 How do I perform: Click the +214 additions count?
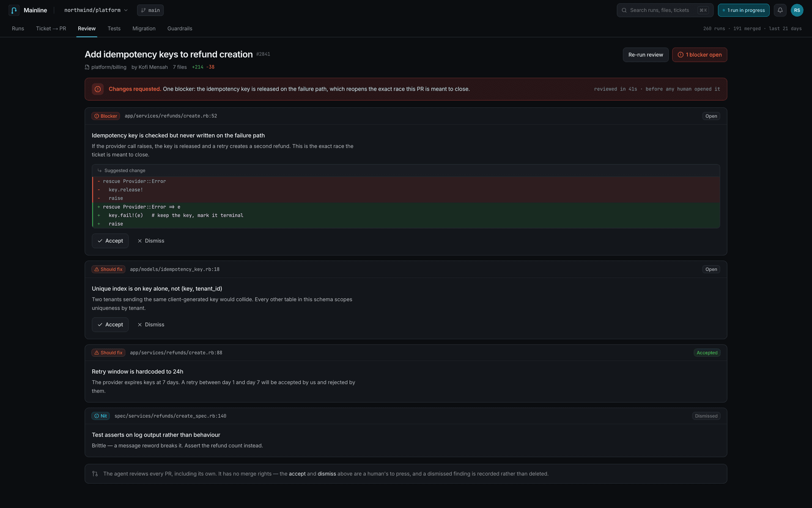[x=198, y=67]
